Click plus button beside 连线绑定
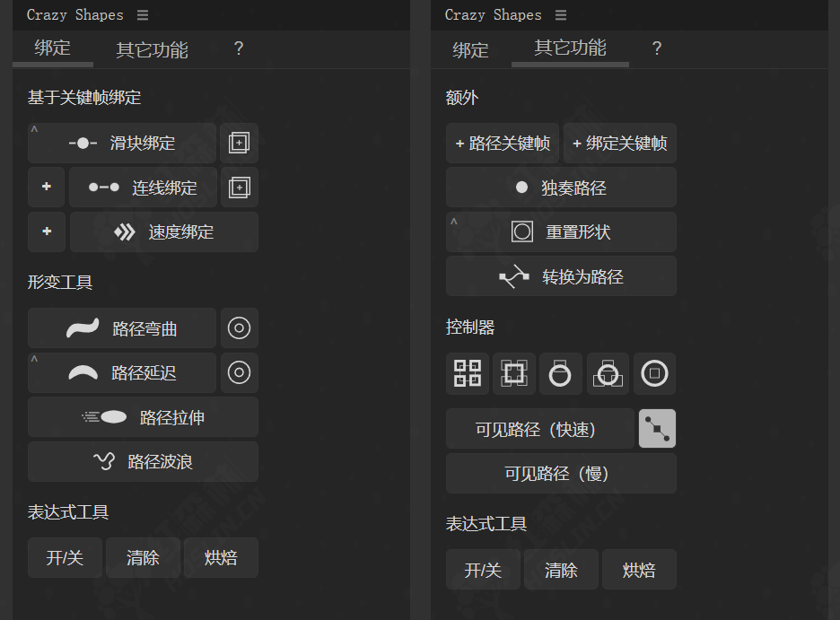This screenshot has height=620, width=840. click(47, 187)
